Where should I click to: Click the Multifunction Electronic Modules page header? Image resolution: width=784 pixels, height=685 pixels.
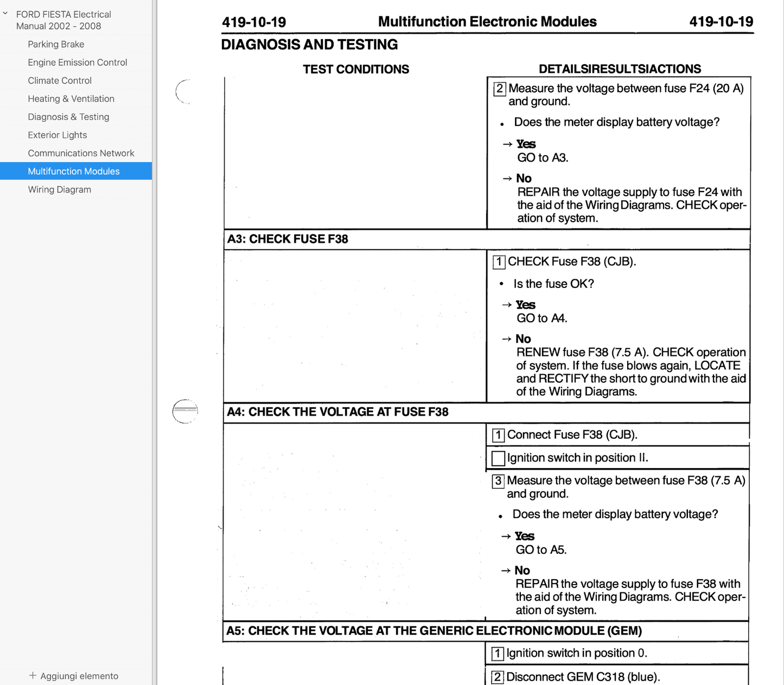click(487, 22)
